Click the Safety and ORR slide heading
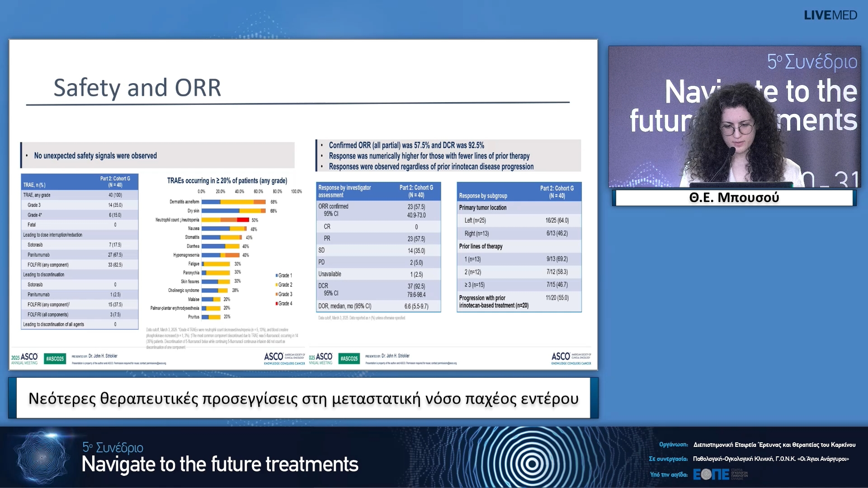868x488 pixels. click(x=137, y=88)
